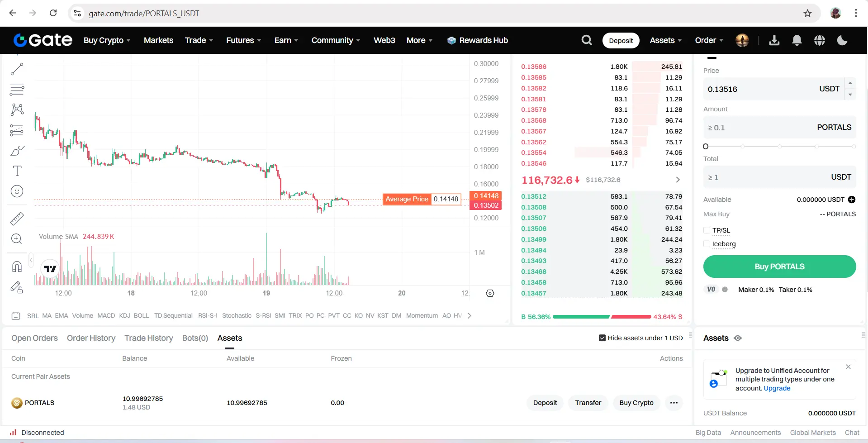Expand the Earn dropdown menu
The image size is (868, 443).
[286, 40]
